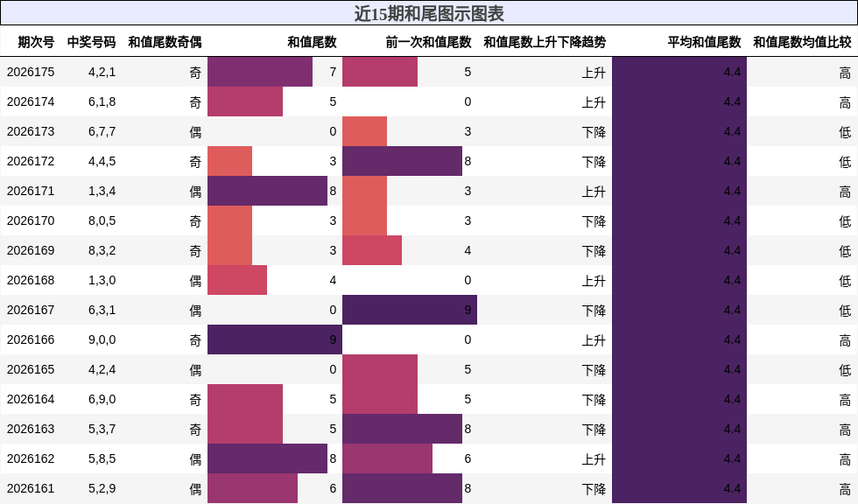This screenshot has height=504, width=858.
Task: Click winning numbers 8,0,5
Action: 102,220
